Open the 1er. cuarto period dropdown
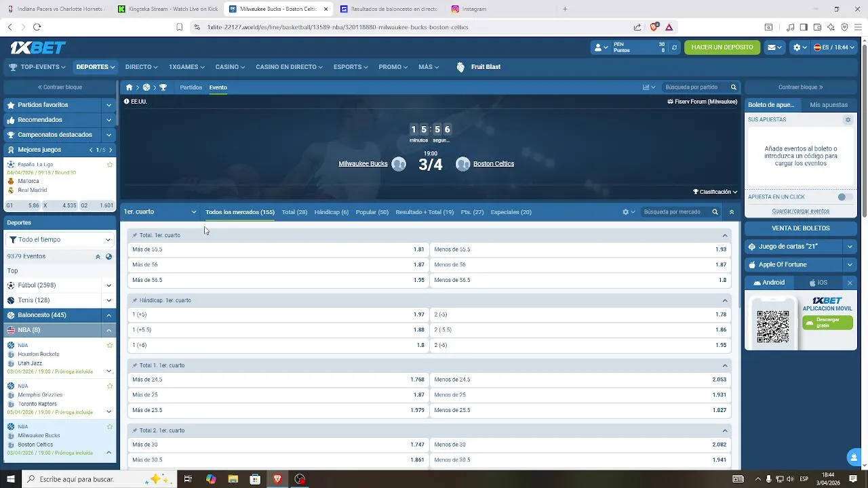Screen dimensions: 868x488 (160, 212)
